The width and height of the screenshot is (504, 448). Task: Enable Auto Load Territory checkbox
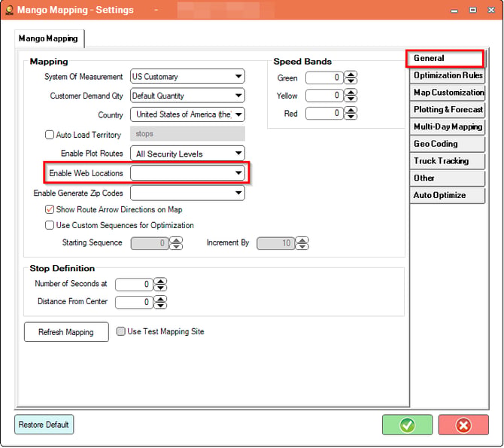(x=50, y=135)
